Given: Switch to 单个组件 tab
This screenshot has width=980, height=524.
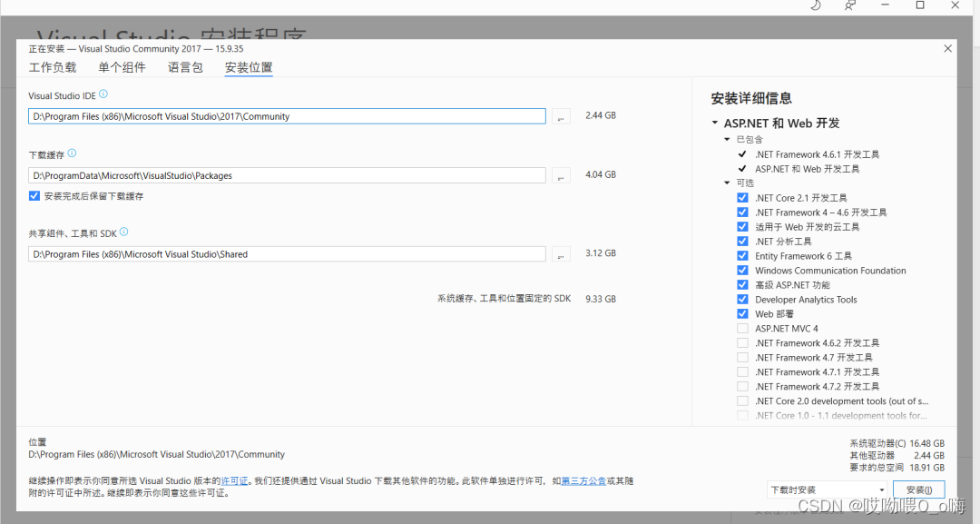Looking at the screenshot, I should point(122,67).
